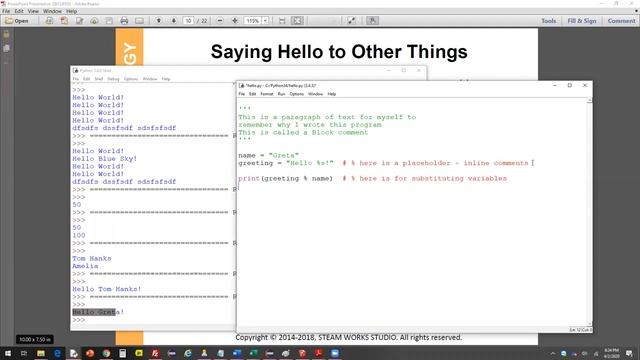Open Adobe Reader View menu
Image resolution: width=640 pixels, height=360 pixels.
tap(33, 11)
